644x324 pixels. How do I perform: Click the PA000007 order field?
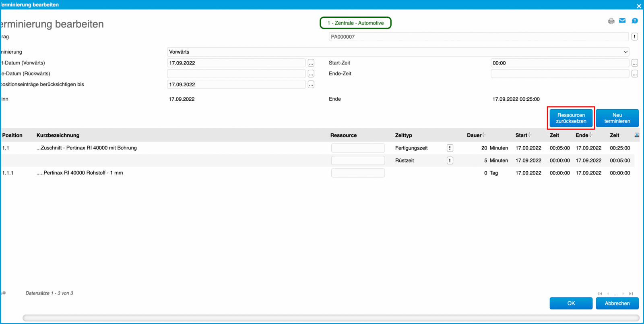click(479, 37)
